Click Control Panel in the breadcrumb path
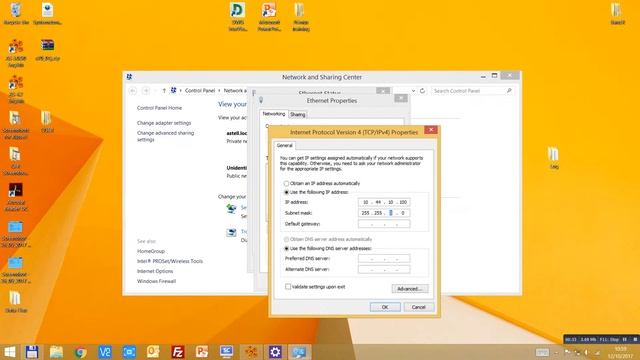 click(x=200, y=91)
